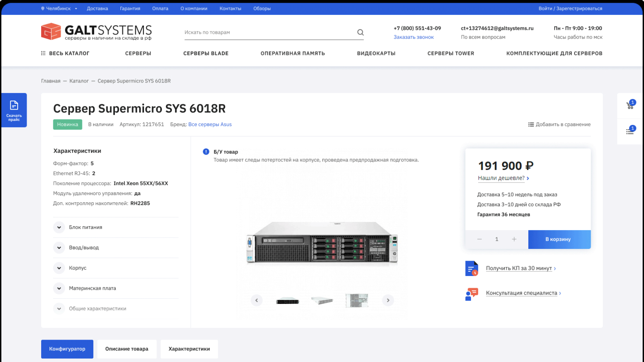The width and height of the screenshot is (644, 362).
Task: Click the email address ct+13274612@galtsystems.ru
Action: pyautogui.click(x=497, y=28)
